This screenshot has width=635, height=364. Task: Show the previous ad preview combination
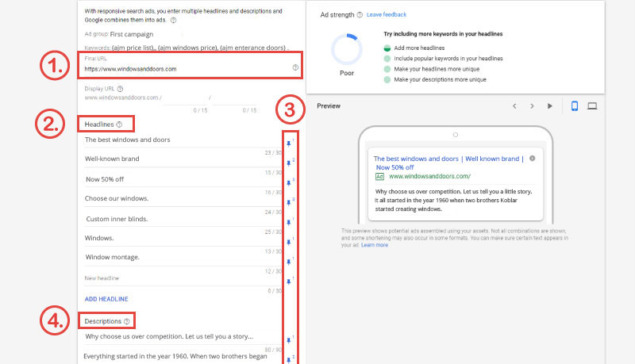pyautogui.click(x=514, y=105)
